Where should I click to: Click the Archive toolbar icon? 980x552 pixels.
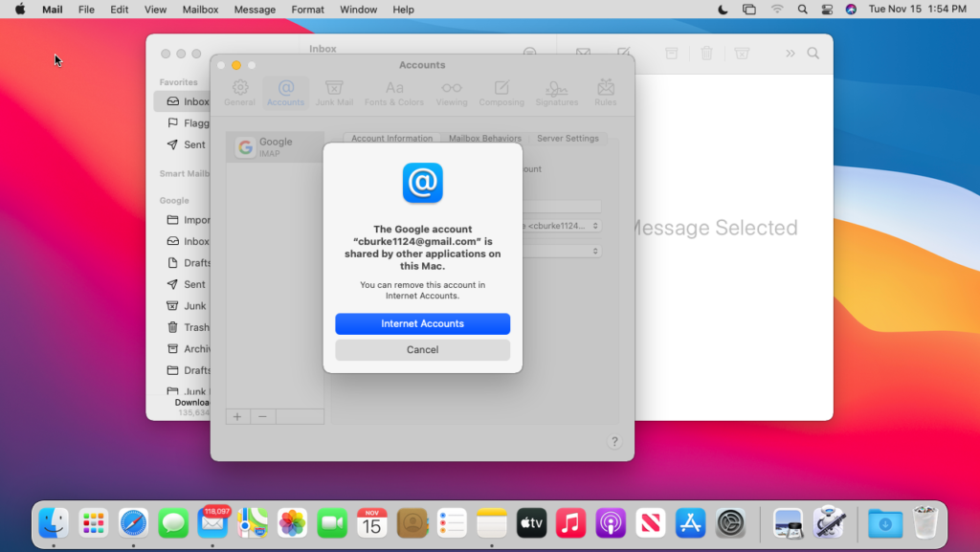[x=671, y=53]
